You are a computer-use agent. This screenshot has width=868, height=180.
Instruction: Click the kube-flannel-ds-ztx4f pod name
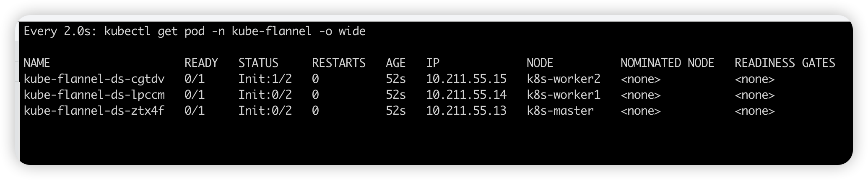point(94,111)
